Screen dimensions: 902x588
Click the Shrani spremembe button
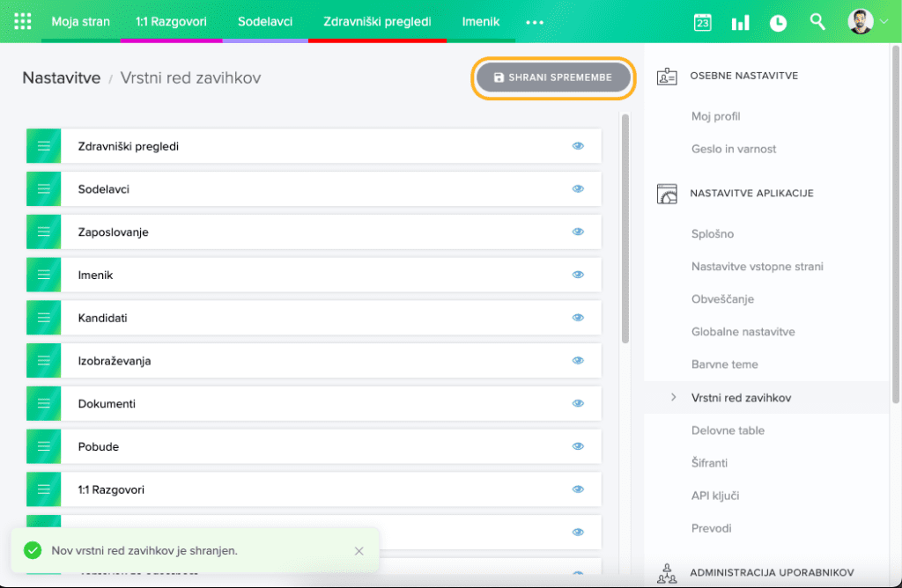click(x=553, y=77)
